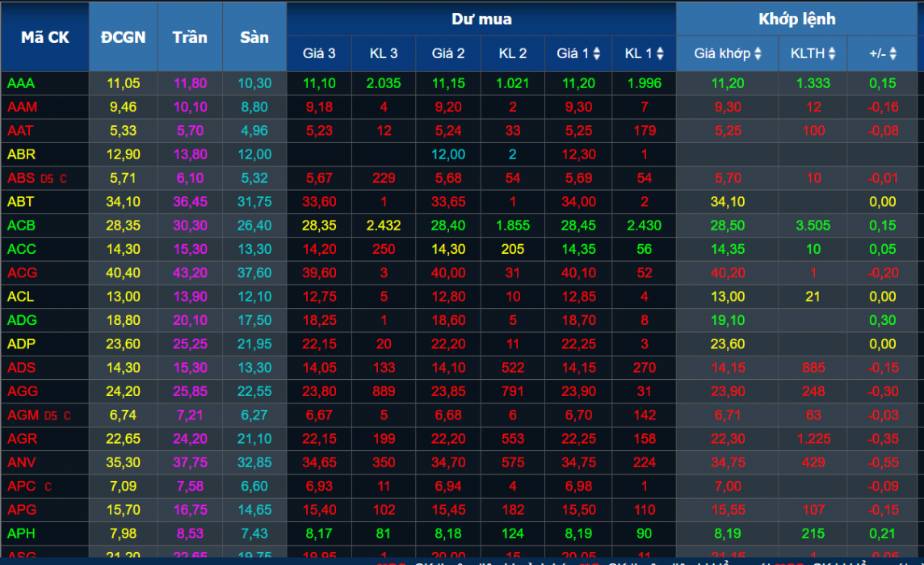Screen dimensions: 924x565
Task: Click the ANV ticker symbol
Action: (x=21, y=462)
